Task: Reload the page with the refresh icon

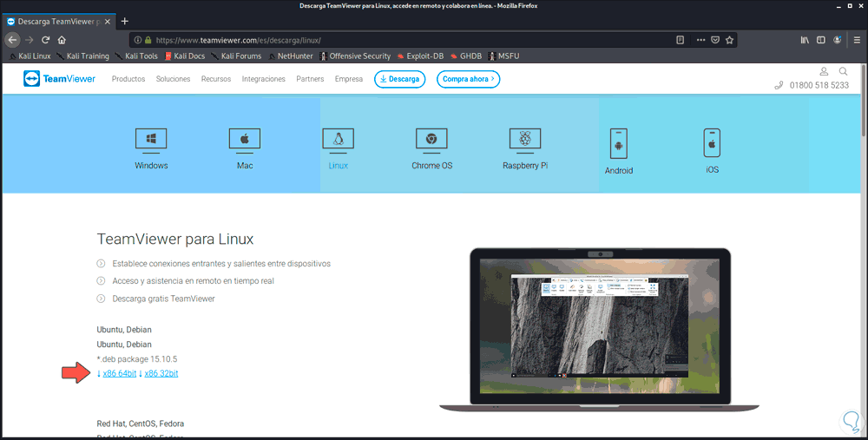Action: [x=45, y=40]
